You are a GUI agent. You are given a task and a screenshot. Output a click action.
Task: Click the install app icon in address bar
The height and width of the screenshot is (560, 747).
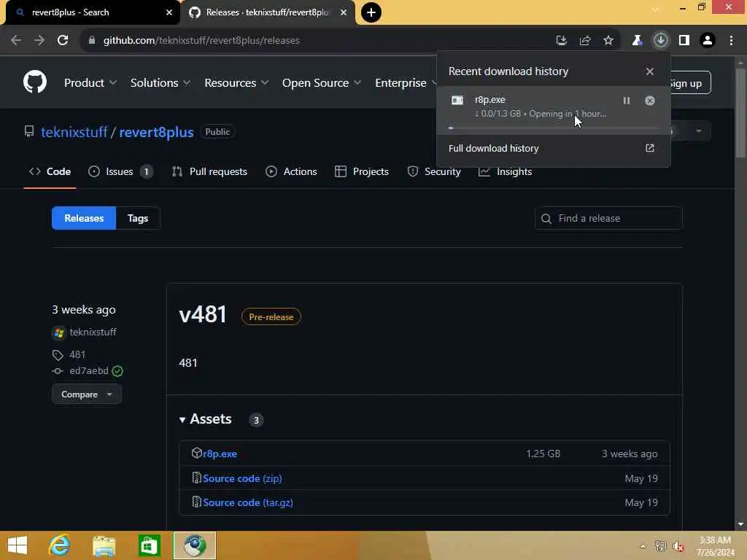click(x=562, y=41)
